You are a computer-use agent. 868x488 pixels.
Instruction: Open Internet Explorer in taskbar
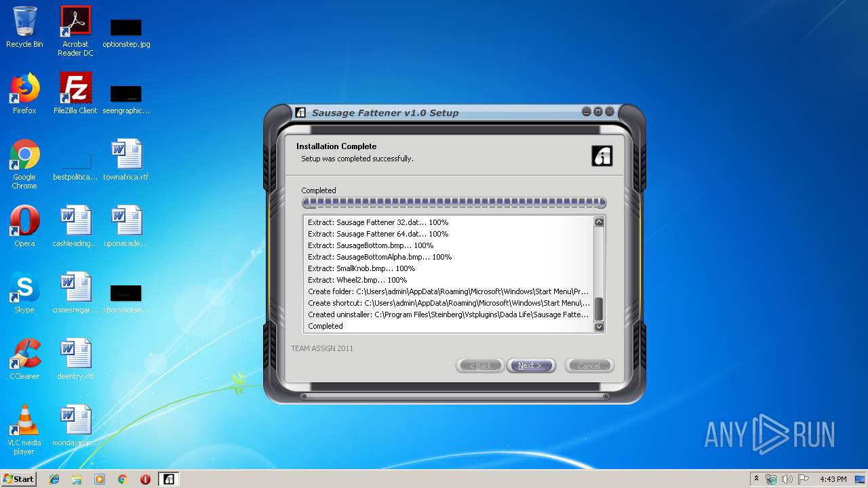[54, 479]
